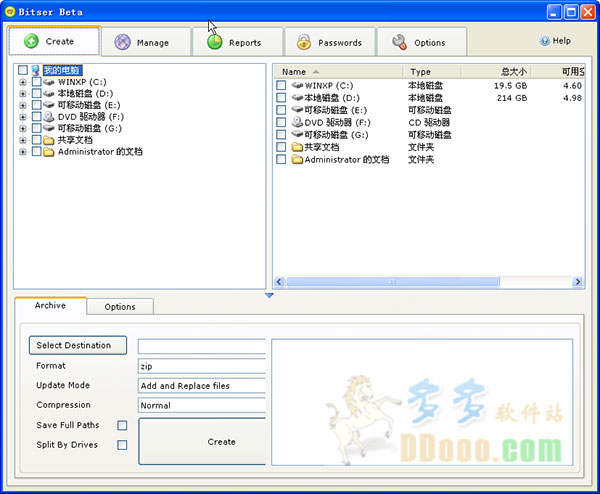
Task: Click WINXP (C:) drive icon in file list
Action: 297,85
